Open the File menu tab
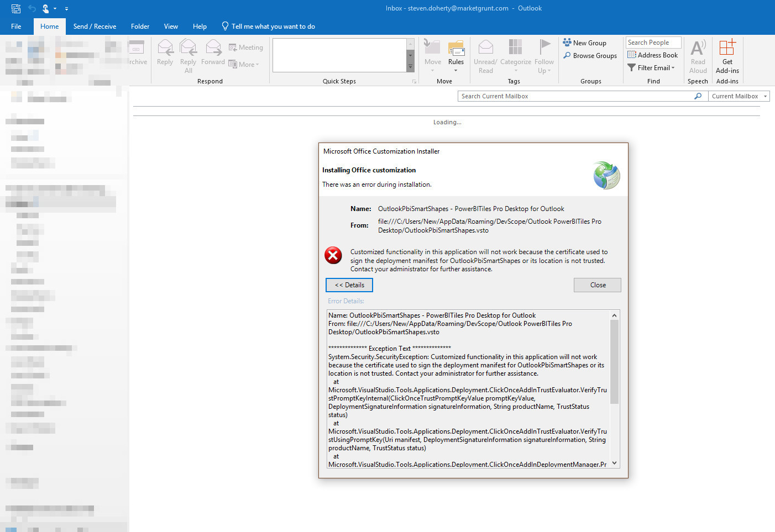Screen dimensions: 775x532 (x=16, y=27)
